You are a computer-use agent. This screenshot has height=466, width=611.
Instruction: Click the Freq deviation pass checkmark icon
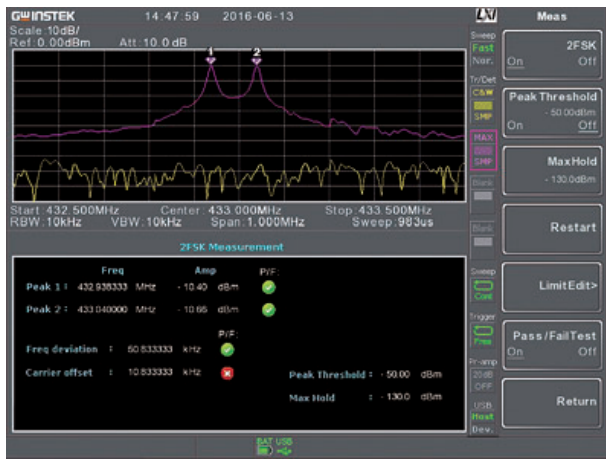coord(227,350)
